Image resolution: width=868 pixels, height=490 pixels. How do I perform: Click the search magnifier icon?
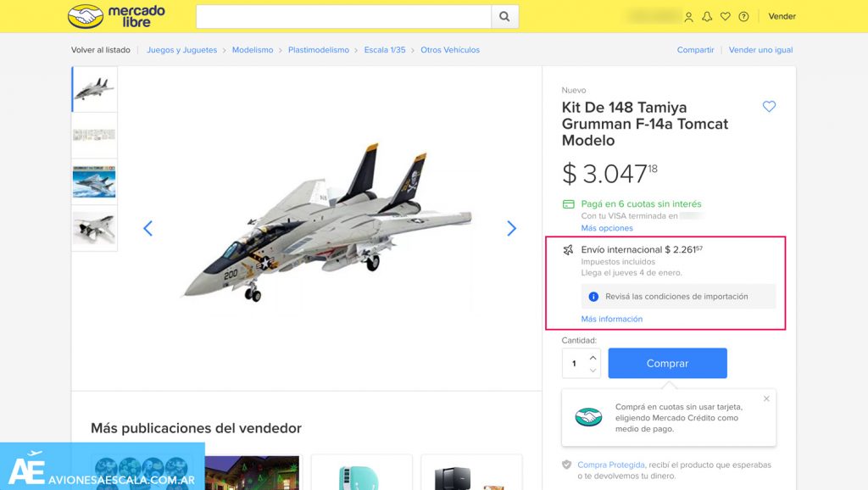(504, 16)
